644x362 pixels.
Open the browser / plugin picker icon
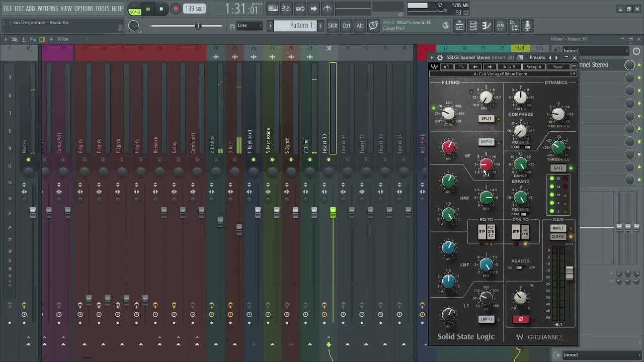click(514, 26)
